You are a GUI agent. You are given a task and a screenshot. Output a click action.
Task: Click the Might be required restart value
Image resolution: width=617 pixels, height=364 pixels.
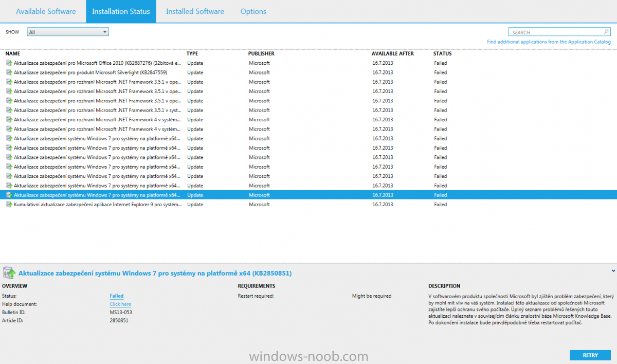tap(372, 296)
